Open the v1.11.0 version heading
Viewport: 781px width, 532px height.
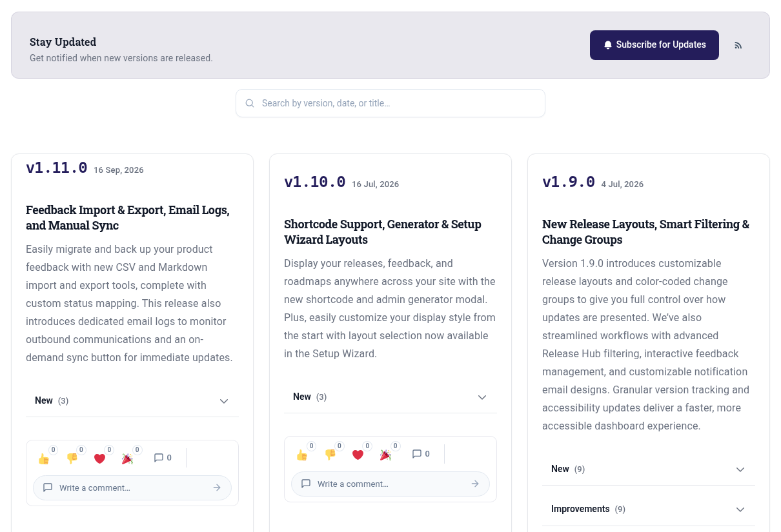pyautogui.click(x=57, y=168)
